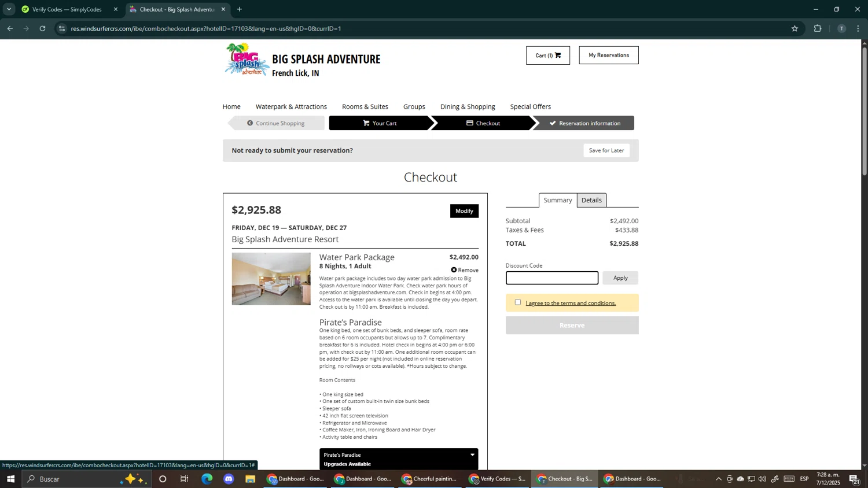The height and width of the screenshot is (488, 868).
Task: Switch to Verify Codes taskbar window
Action: pos(498,479)
